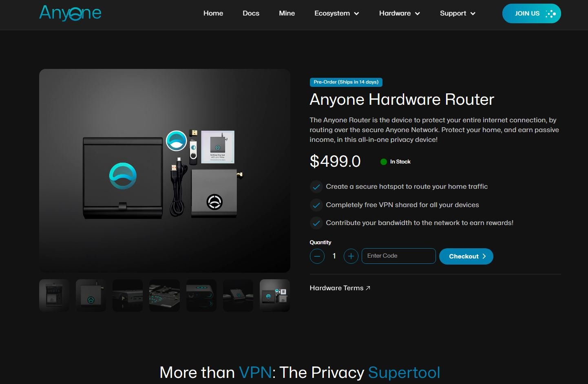588x384 pixels.
Task: Decrease quantity with the minus icon
Action: [317, 256]
